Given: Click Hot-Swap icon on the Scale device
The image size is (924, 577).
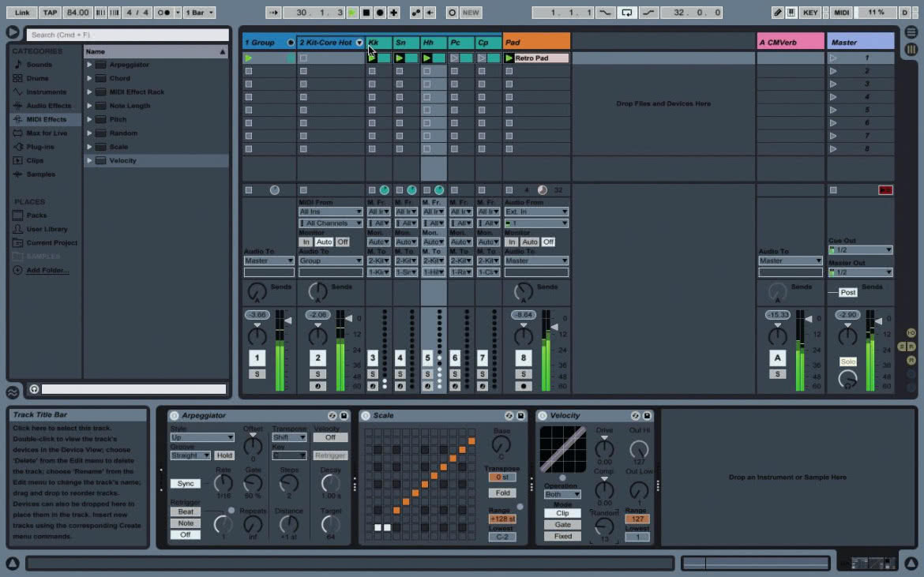Looking at the screenshot, I should (509, 416).
